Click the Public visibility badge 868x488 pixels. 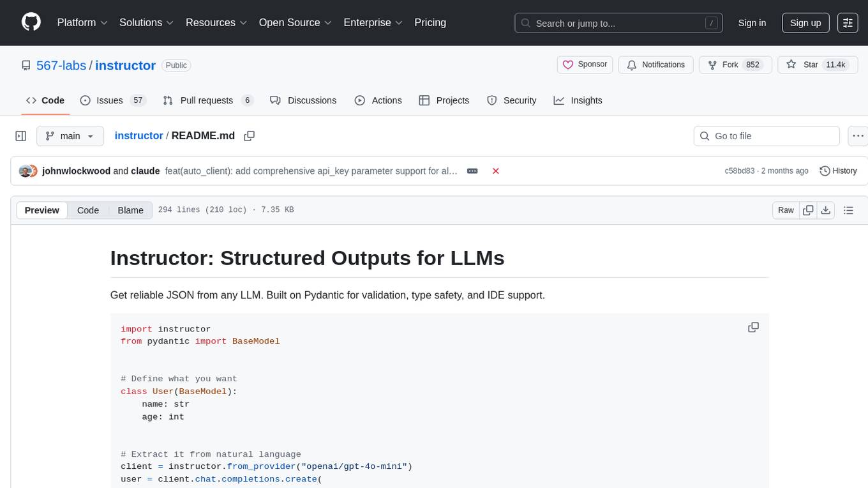click(176, 65)
